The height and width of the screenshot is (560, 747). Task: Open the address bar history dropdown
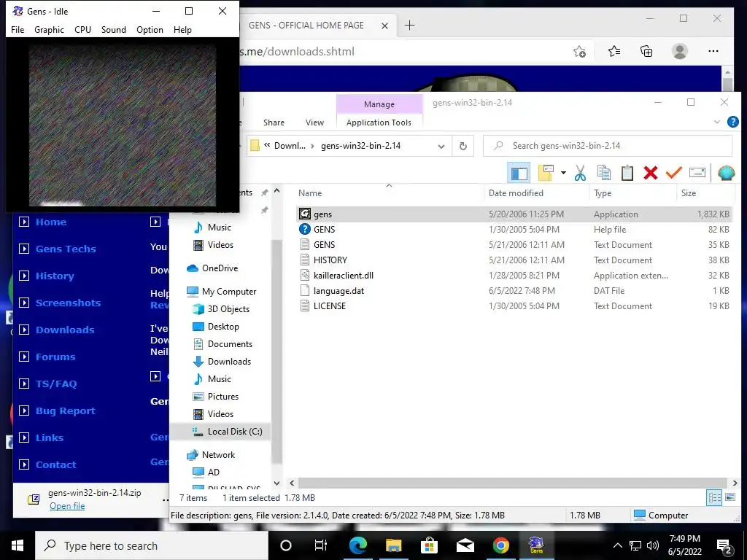tap(441, 146)
